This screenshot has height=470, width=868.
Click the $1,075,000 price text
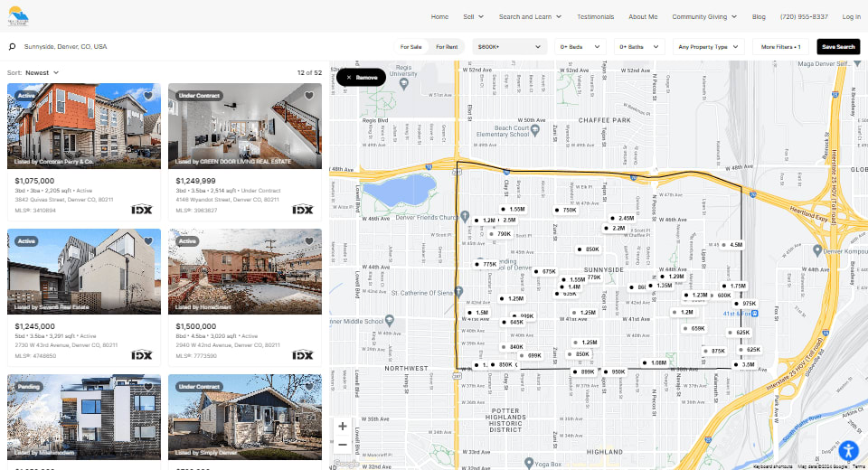[x=34, y=181]
